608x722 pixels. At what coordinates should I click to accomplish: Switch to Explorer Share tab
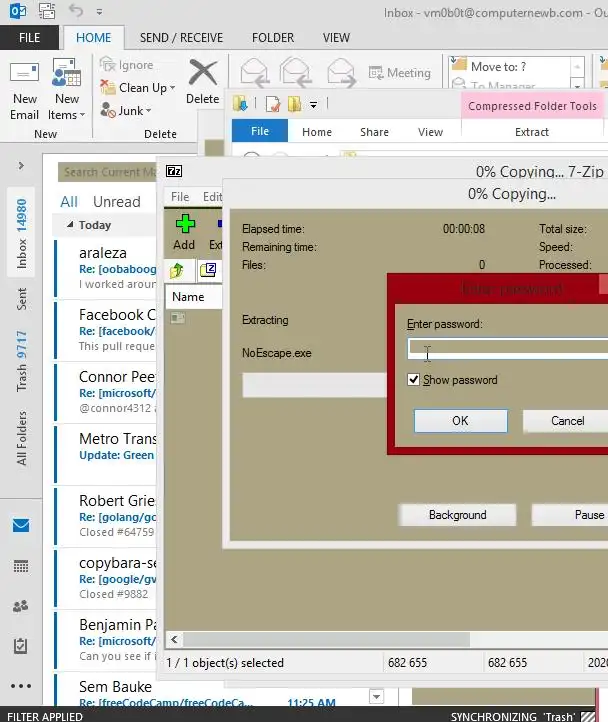pos(374,132)
